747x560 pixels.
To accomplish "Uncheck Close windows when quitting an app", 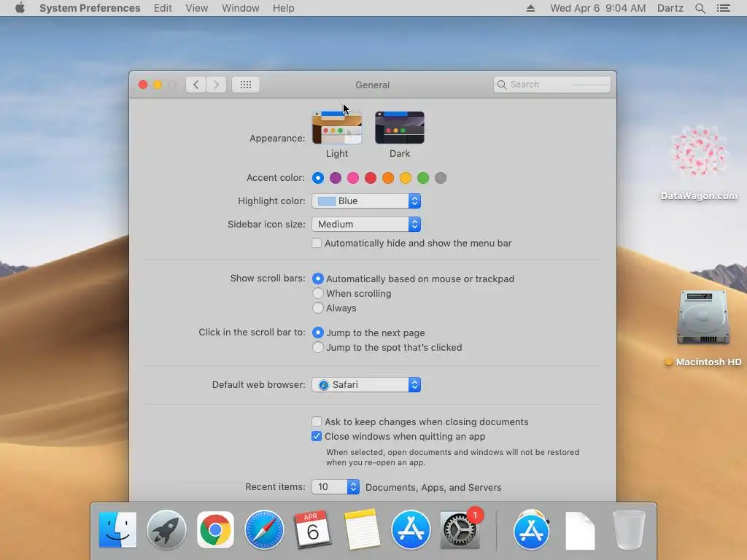I will [317, 436].
